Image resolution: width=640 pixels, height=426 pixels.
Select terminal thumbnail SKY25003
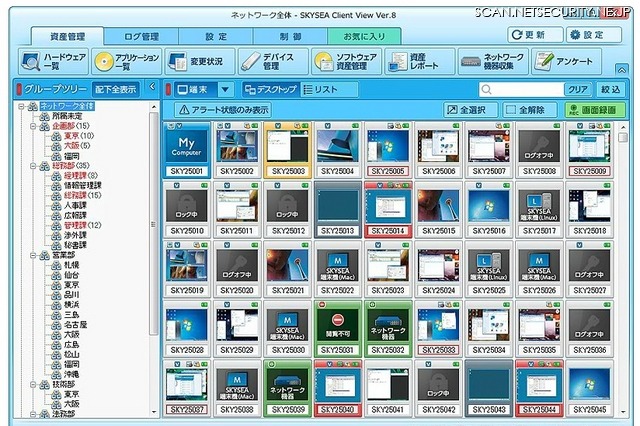point(288,150)
